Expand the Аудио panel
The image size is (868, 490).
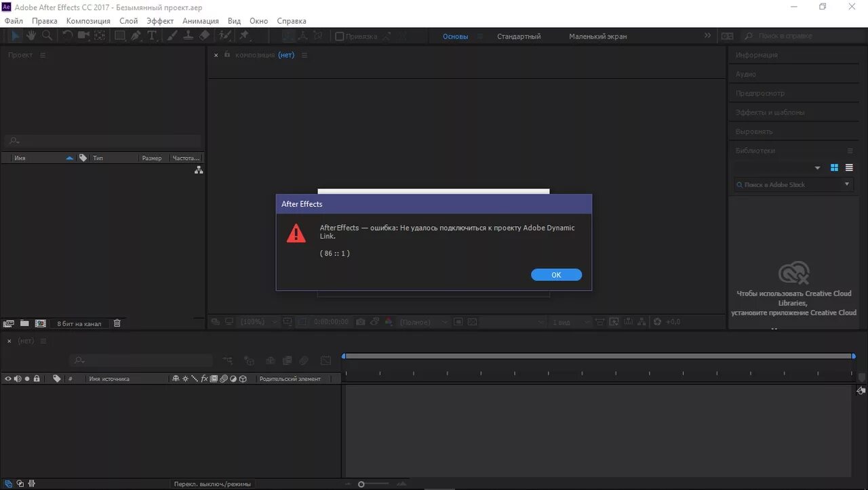tap(746, 75)
